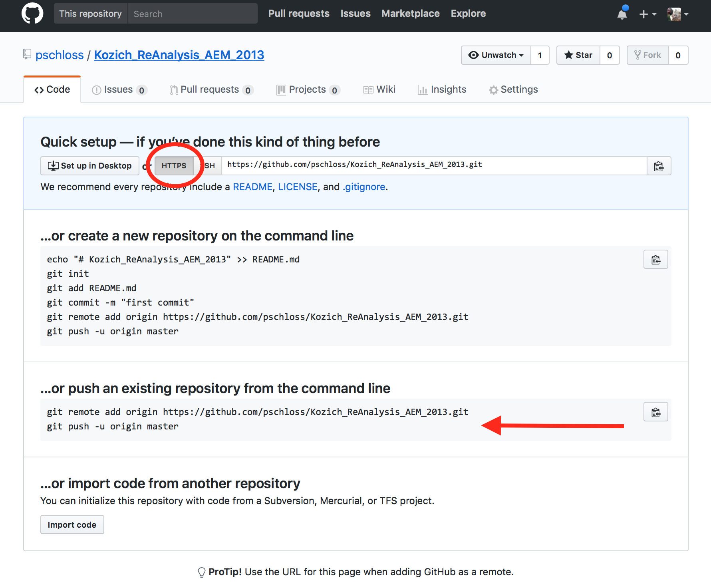Screen dimensions: 711x588
Task: Expand the Unwatch dropdown
Action: pyautogui.click(x=496, y=55)
